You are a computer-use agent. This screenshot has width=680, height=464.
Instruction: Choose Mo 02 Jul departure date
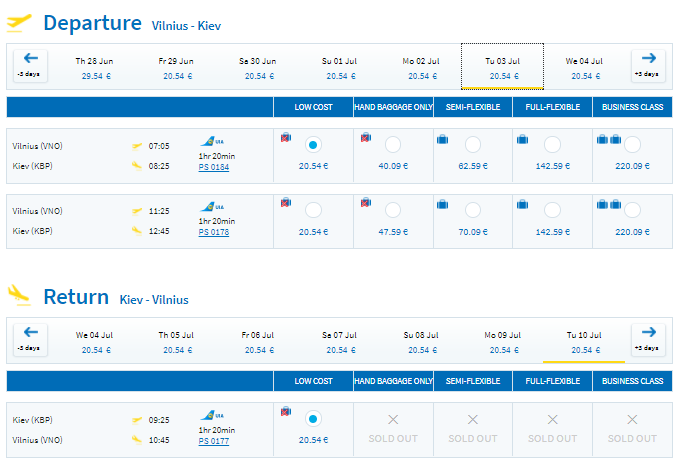(x=421, y=68)
